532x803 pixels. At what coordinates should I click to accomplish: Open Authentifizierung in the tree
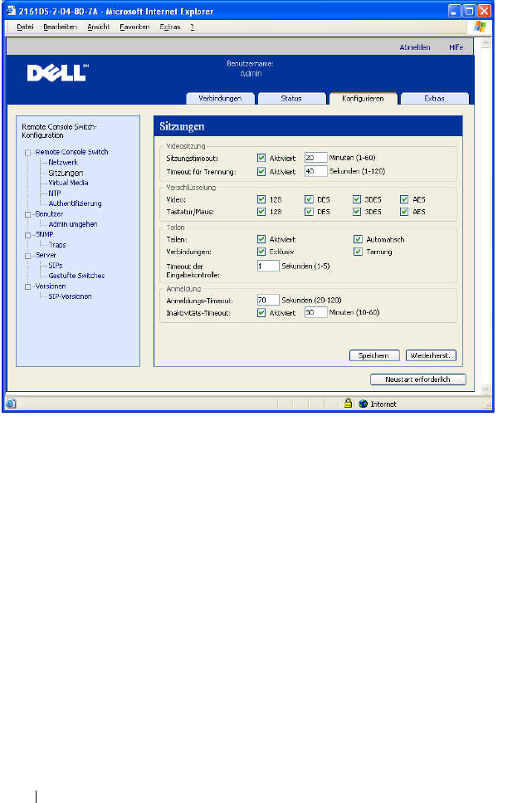tap(75, 203)
